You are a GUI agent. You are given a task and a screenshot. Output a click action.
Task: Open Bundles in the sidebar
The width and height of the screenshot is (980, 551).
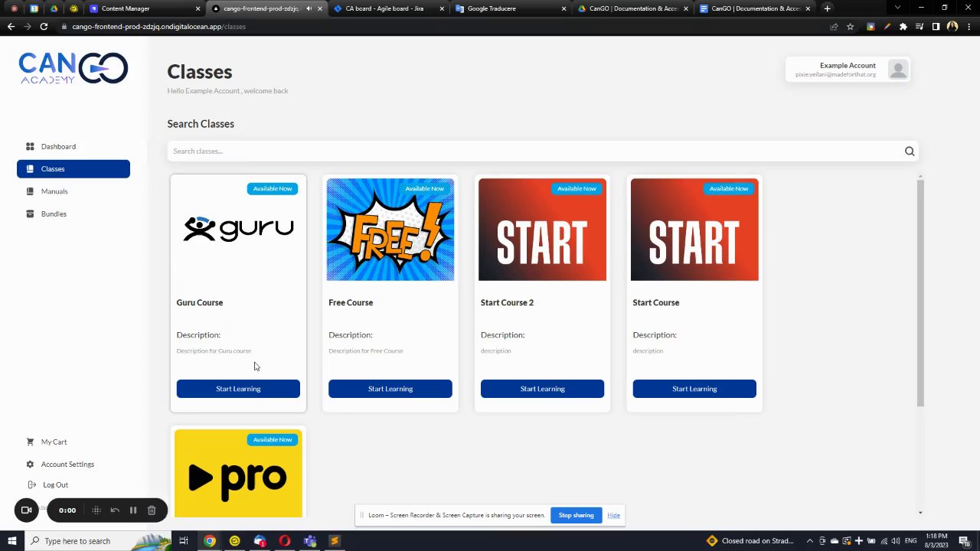click(54, 214)
